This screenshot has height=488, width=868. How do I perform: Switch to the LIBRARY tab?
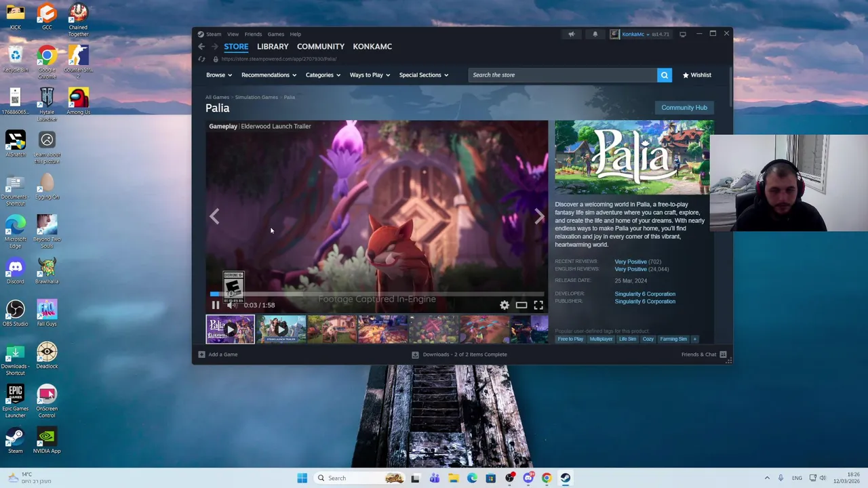[273, 47]
